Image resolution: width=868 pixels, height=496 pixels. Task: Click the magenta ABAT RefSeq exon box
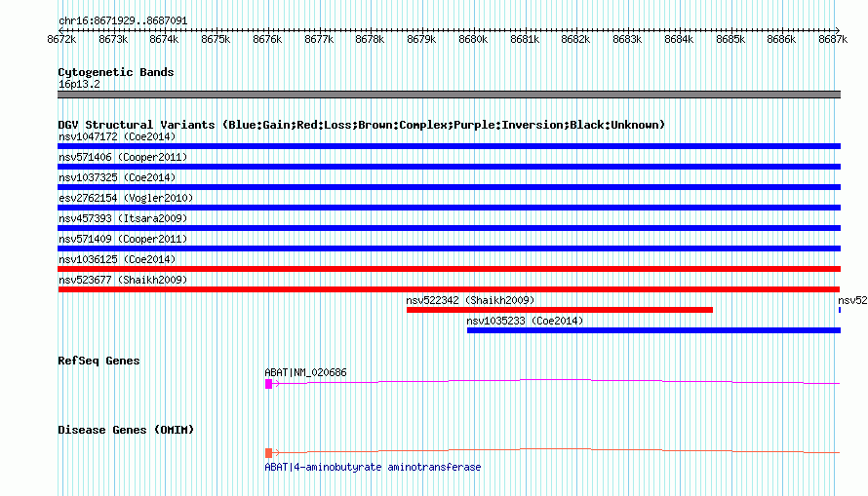coord(268,384)
